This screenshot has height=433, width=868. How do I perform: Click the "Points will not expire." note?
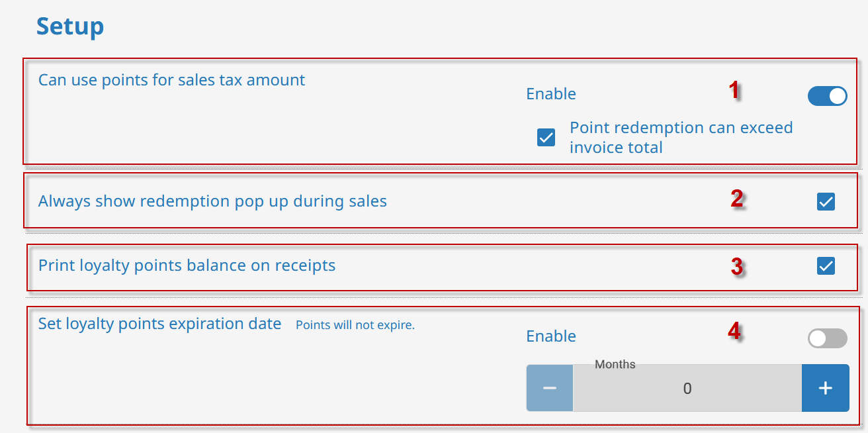355,325
